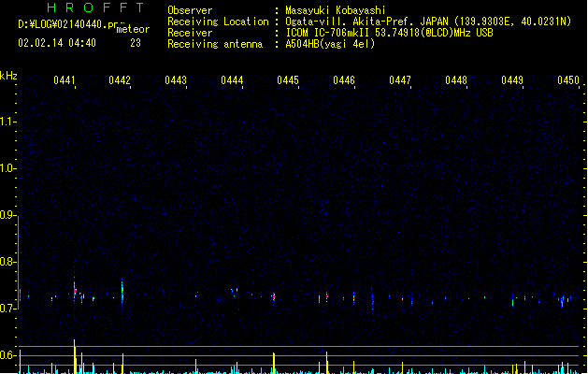Click the 0.8 kHz axis label

(x=7, y=262)
